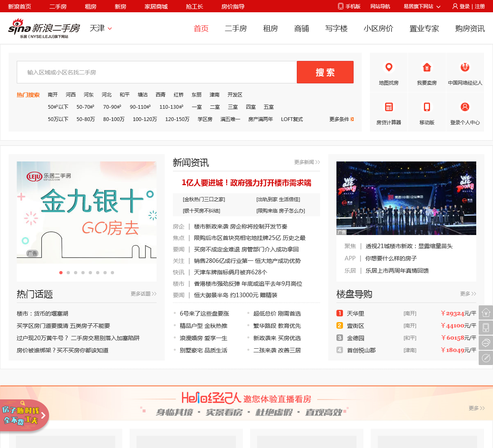
Task: Open 家居商城 top bar link
Action: (156, 6)
